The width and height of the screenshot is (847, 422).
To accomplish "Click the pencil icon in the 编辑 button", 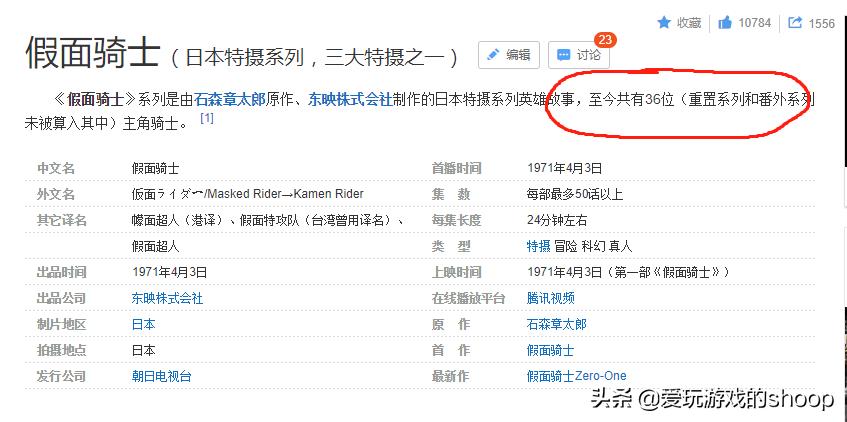I will coord(492,55).
